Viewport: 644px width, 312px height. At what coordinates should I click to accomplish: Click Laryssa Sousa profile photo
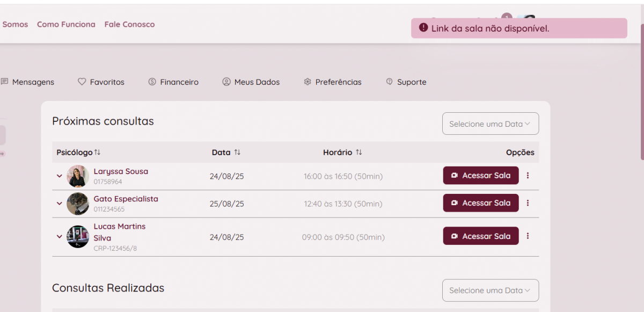(78, 176)
